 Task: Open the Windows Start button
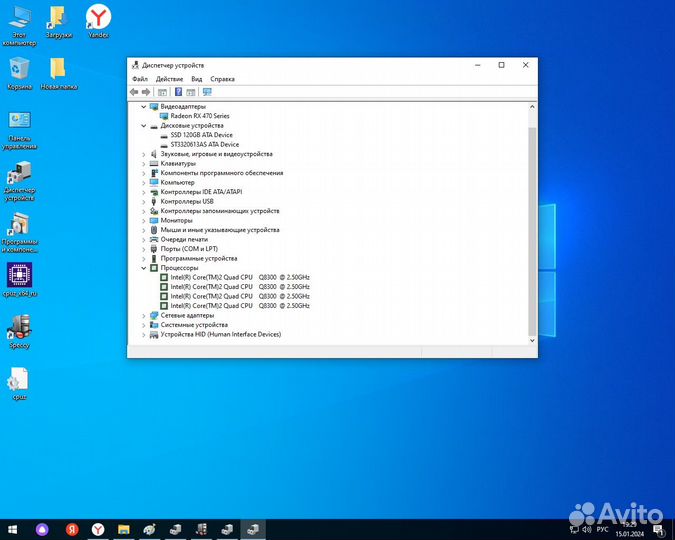(x=12, y=529)
